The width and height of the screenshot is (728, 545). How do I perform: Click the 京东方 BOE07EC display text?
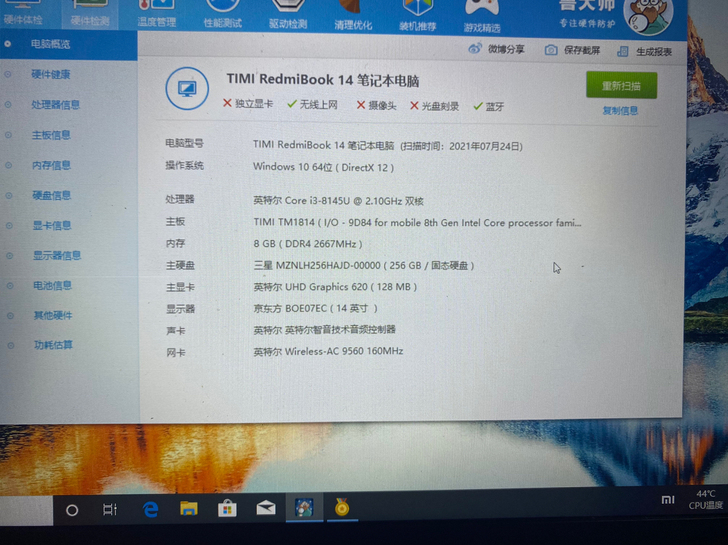316,308
